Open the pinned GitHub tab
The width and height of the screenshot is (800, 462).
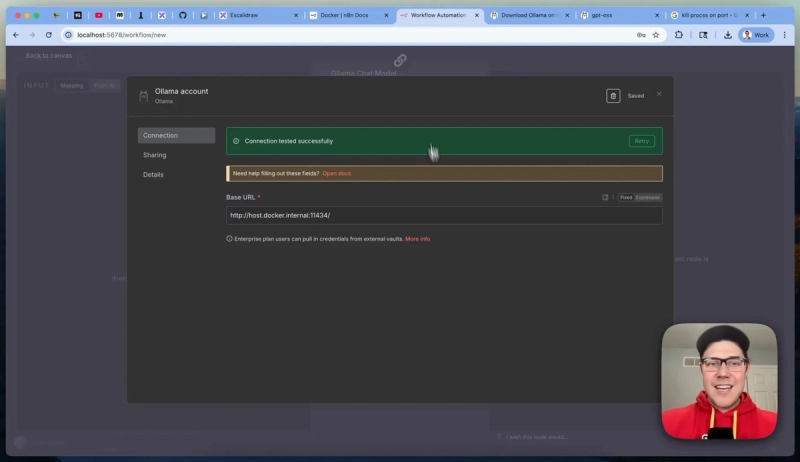183,15
